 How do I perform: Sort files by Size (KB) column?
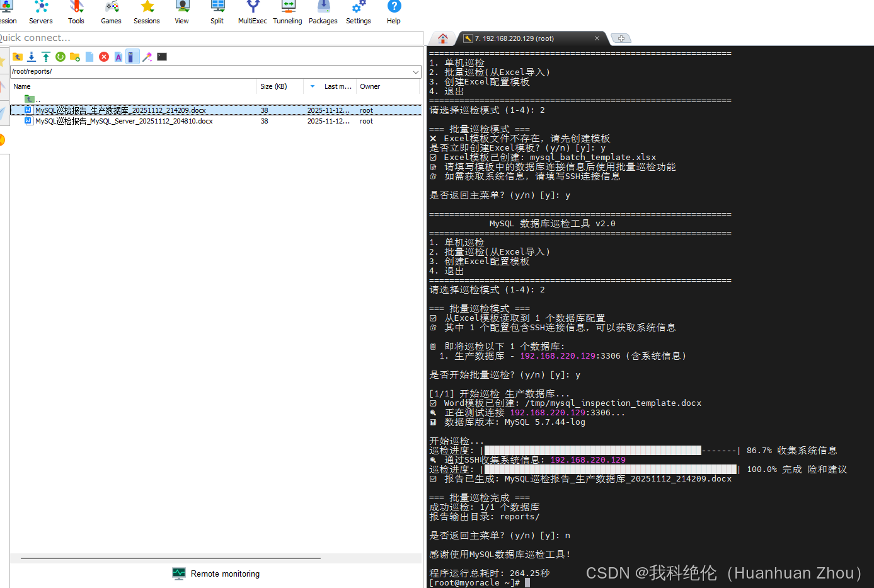pyautogui.click(x=280, y=86)
